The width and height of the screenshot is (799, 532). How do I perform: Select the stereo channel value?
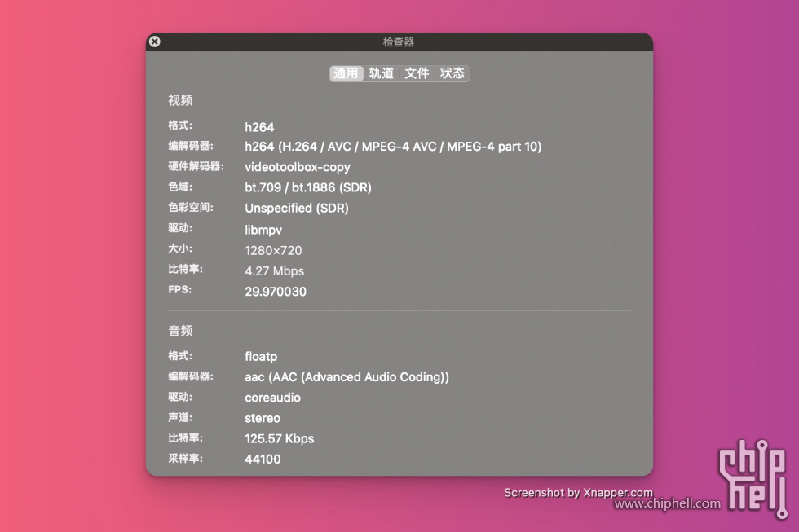[263, 417]
